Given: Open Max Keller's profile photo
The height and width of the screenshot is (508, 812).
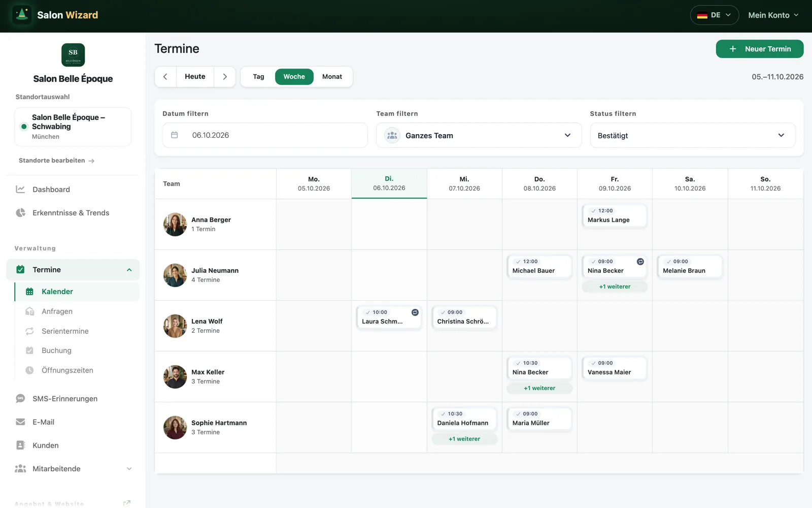Looking at the screenshot, I should [x=175, y=377].
